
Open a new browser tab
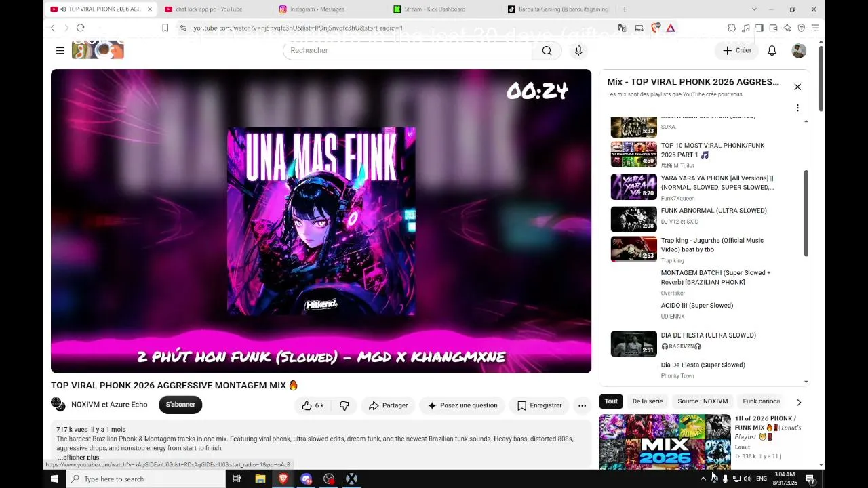(625, 9)
